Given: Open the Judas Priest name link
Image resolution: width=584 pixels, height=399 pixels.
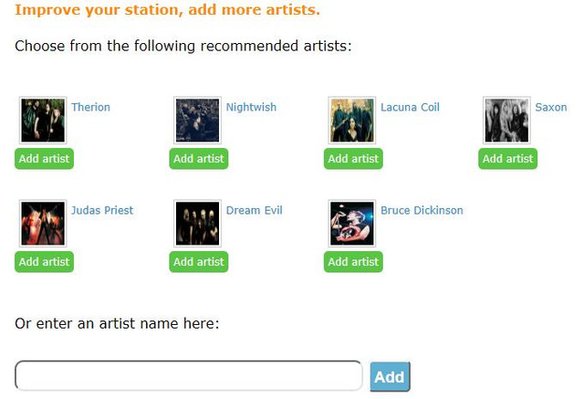Looking at the screenshot, I should click(102, 210).
